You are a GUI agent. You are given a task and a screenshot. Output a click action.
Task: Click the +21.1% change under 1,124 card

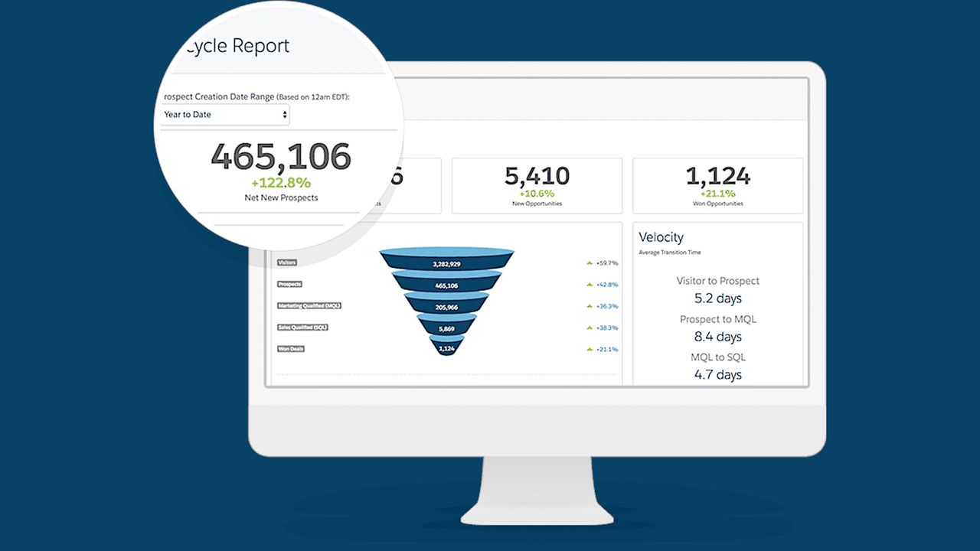[x=718, y=194]
